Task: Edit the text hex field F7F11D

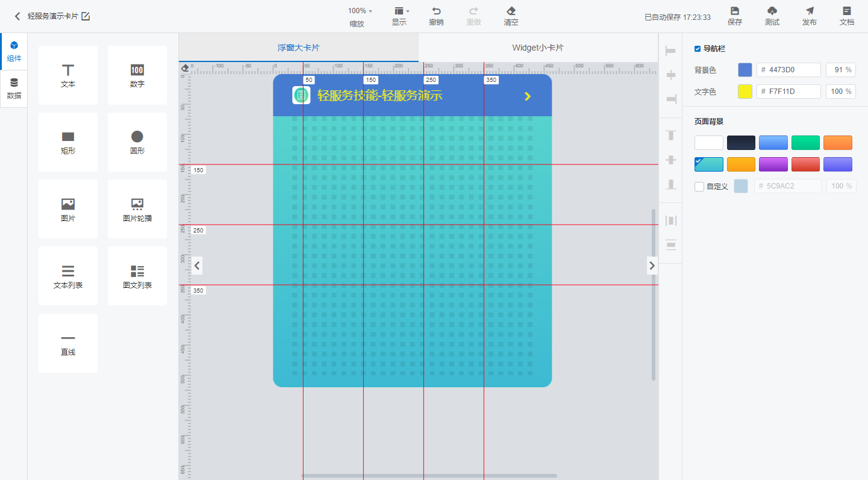Action: coord(788,92)
